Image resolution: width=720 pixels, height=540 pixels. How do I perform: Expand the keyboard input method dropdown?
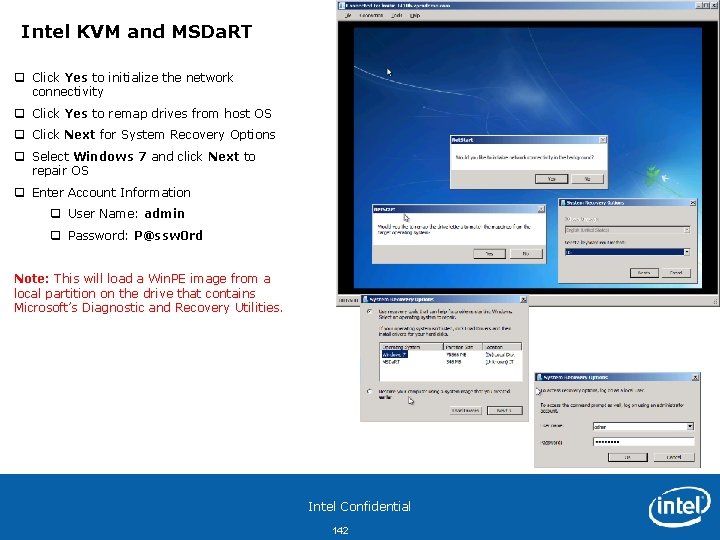[687, 252]
